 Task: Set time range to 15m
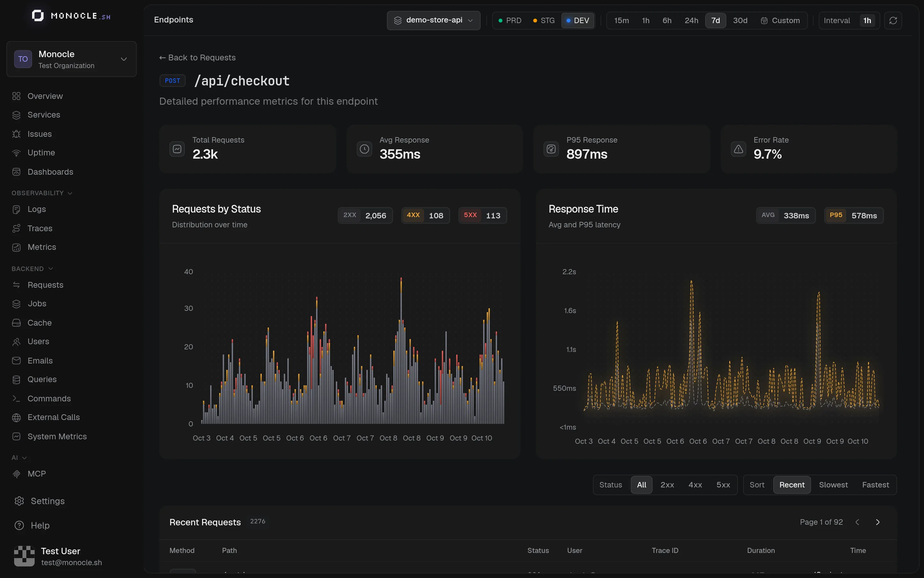(621, 20)
